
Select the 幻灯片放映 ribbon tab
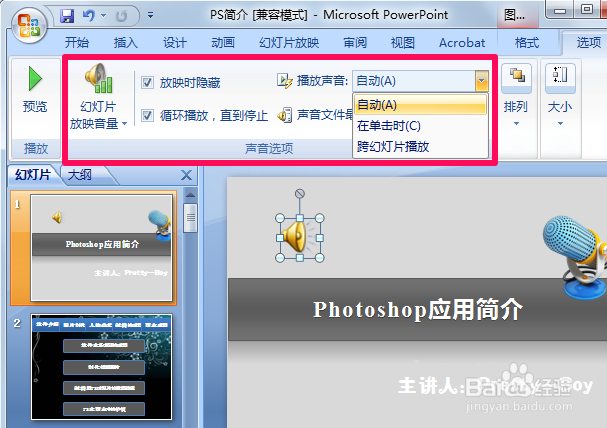(289, 43)
